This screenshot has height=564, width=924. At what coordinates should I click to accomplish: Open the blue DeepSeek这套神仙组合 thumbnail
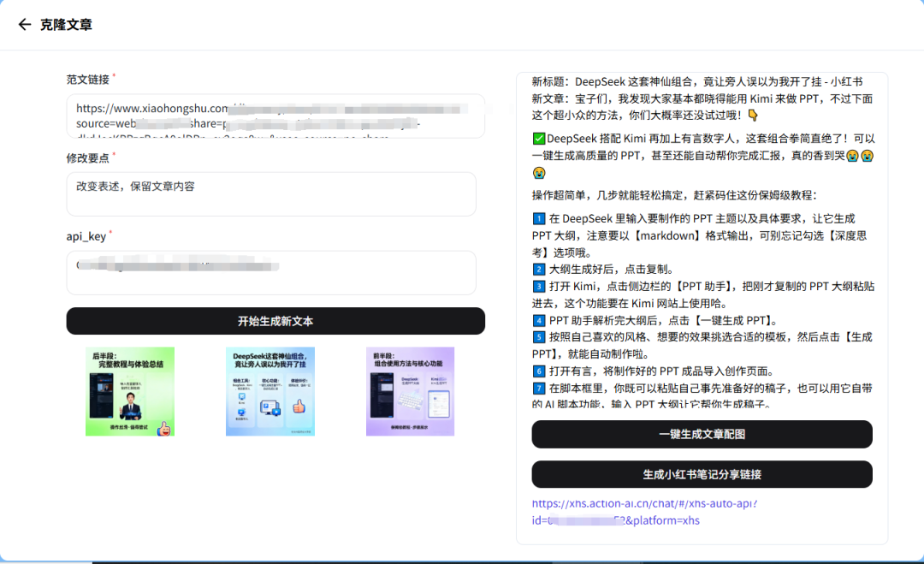coord(269,391)
